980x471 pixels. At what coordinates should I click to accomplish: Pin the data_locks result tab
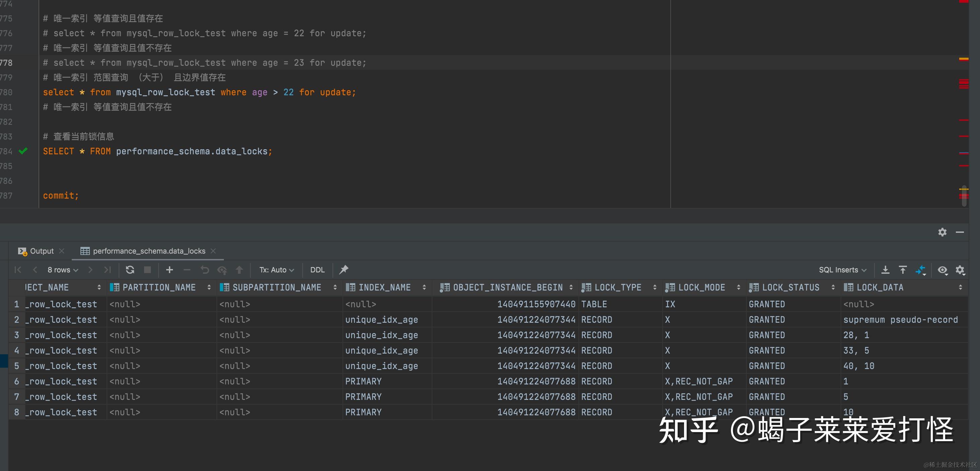pos(344,270)
